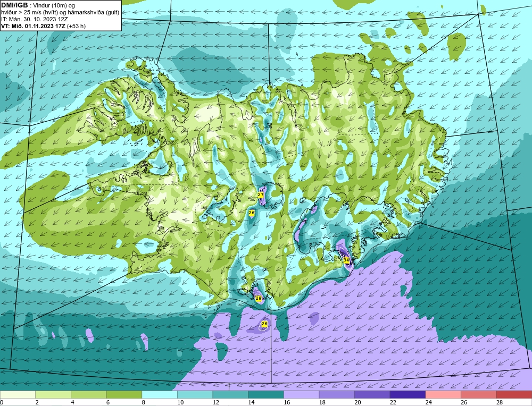Screen dimensions: 532x406
Task: Click the 8–10 m/s light cyan legend swatch
Action: 160,394
